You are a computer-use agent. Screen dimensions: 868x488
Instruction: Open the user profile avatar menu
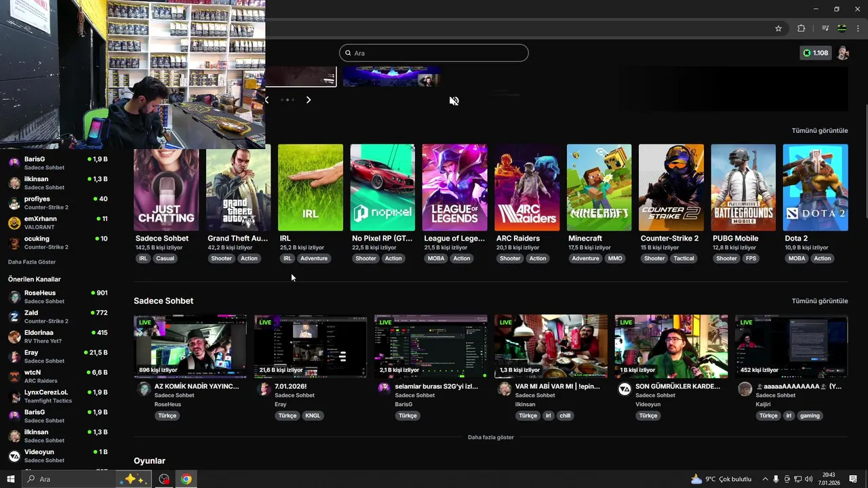coord(843,53)
